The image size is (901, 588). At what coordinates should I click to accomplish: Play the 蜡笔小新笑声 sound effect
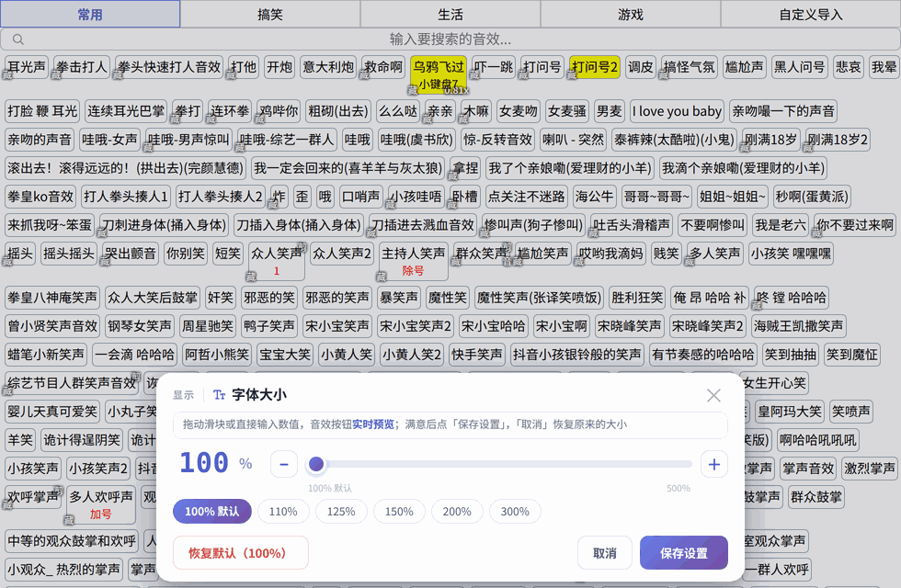coord(46,355)
